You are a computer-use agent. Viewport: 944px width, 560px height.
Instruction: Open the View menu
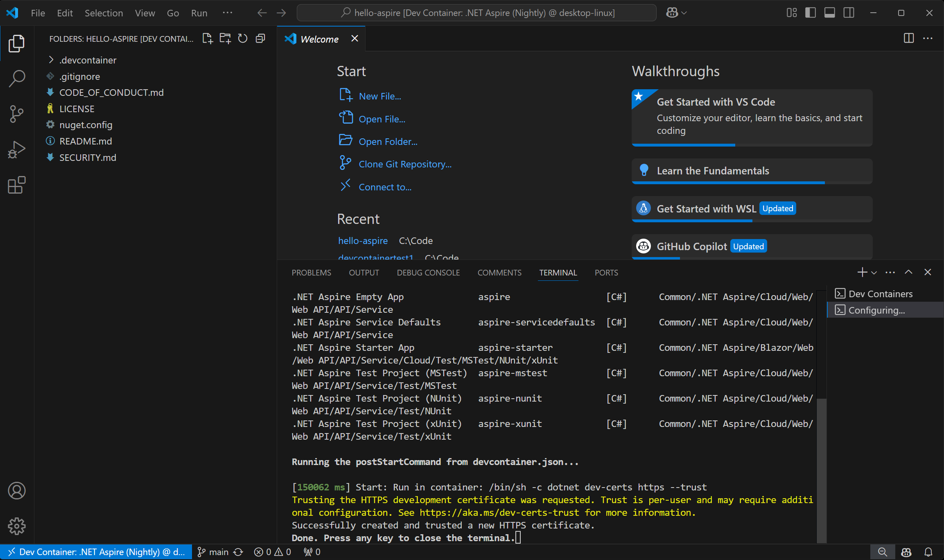145,13
